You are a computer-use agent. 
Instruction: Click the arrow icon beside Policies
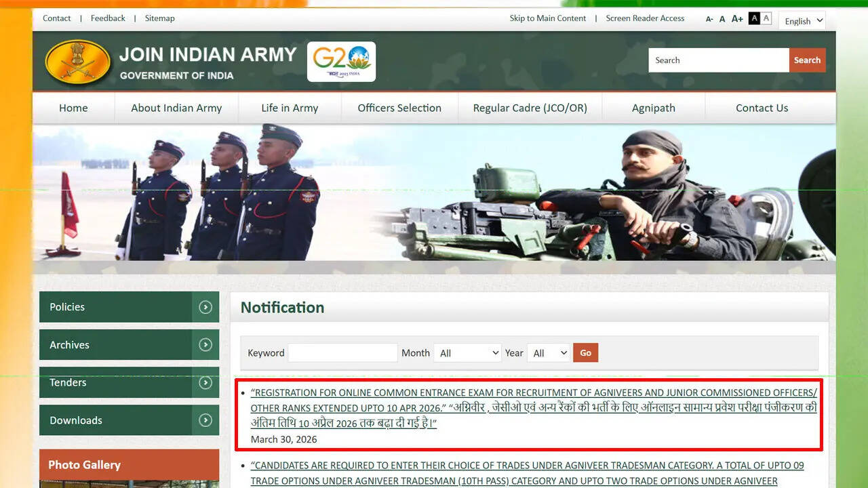click(205, 306)
